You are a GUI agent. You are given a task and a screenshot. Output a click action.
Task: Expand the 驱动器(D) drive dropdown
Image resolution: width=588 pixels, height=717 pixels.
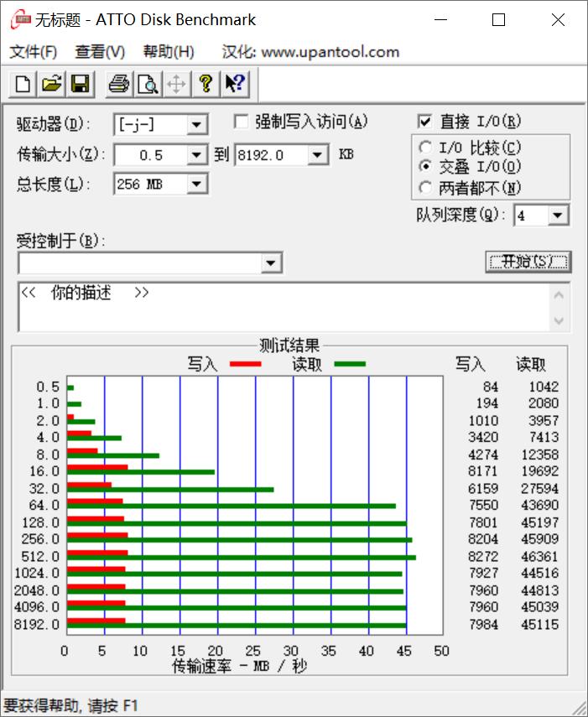pos(196,124)
